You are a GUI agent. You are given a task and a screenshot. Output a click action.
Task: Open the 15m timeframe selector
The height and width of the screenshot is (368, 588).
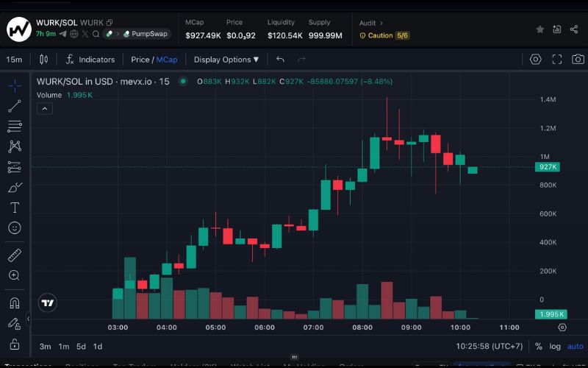pyautogui.click(x=14, y=60)
